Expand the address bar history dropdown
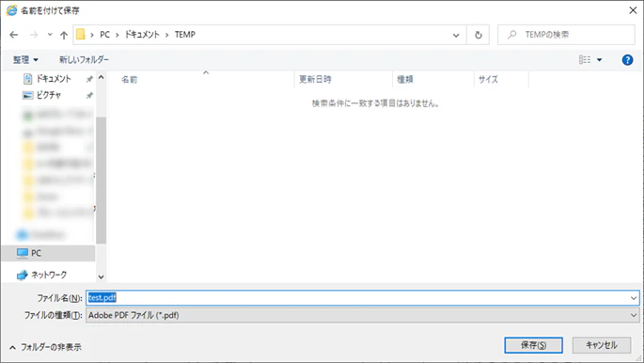This screenshot has width=644, height=363. (x=456, y=36)
